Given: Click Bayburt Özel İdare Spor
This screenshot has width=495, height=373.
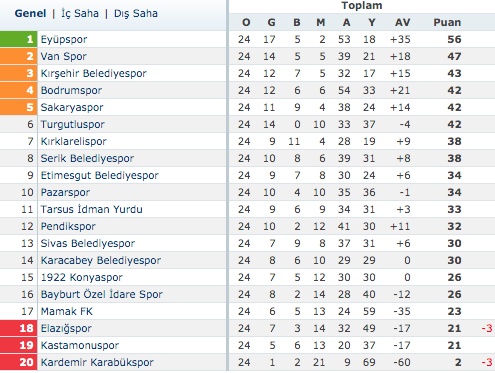Looking at the screenshot, I should tap(102, 294).
